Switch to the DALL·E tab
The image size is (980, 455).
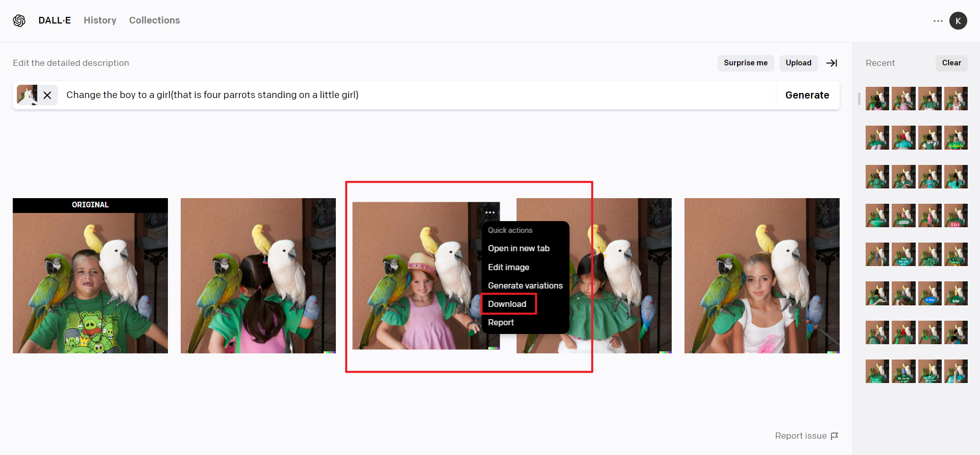click(x=55, y=20)
